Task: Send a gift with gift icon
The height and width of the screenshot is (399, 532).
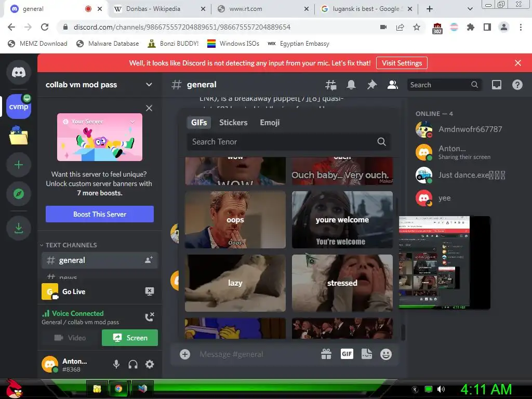Action: click(x=326, y=354)
